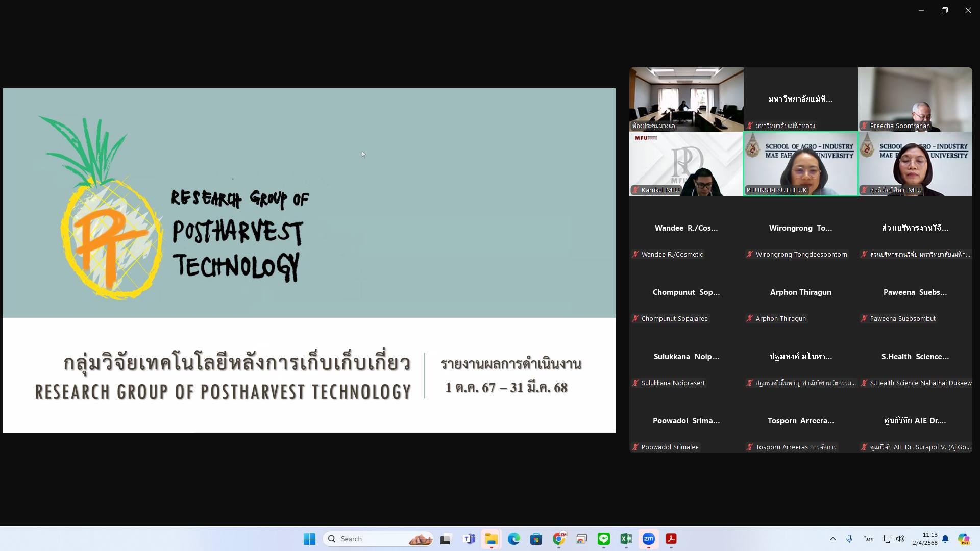This screenshot has height=551, width=980.
Task: Open Excel from the taskbar
Action: (x=626, y=539)
